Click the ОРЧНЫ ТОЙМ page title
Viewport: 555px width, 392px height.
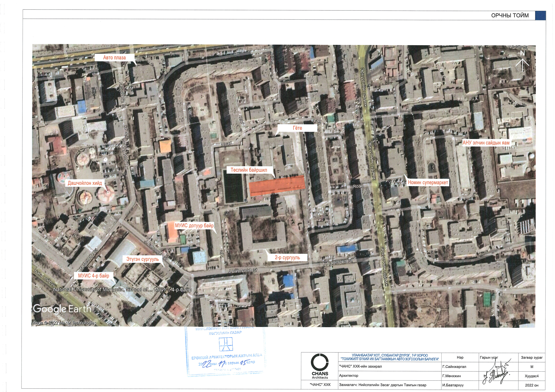point(510,15)
